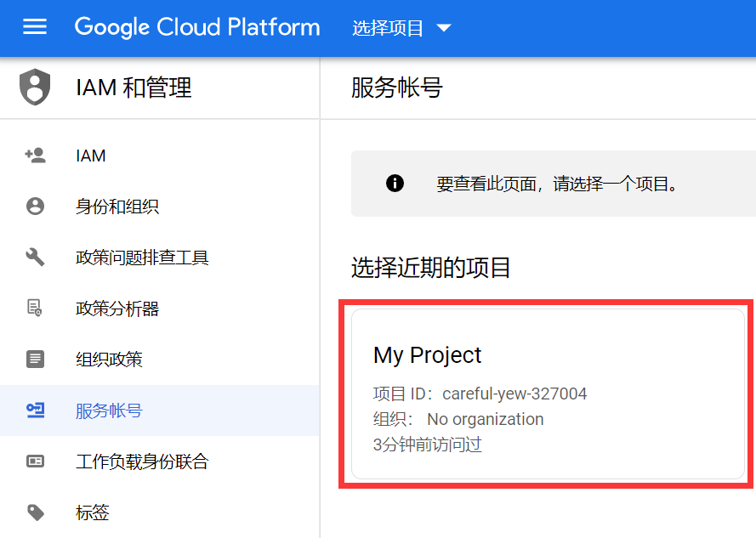
Task: Open the hamburger navigation menu
Action: pos(35,27)
